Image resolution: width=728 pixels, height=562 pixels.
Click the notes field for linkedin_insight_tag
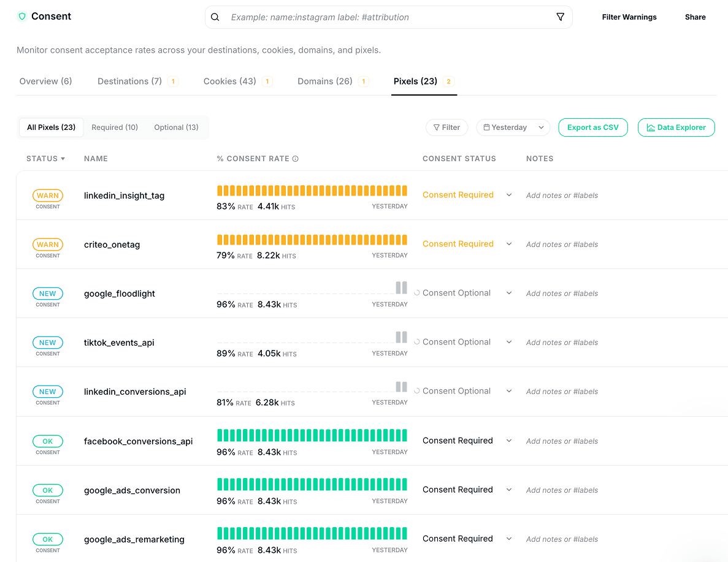562,196
